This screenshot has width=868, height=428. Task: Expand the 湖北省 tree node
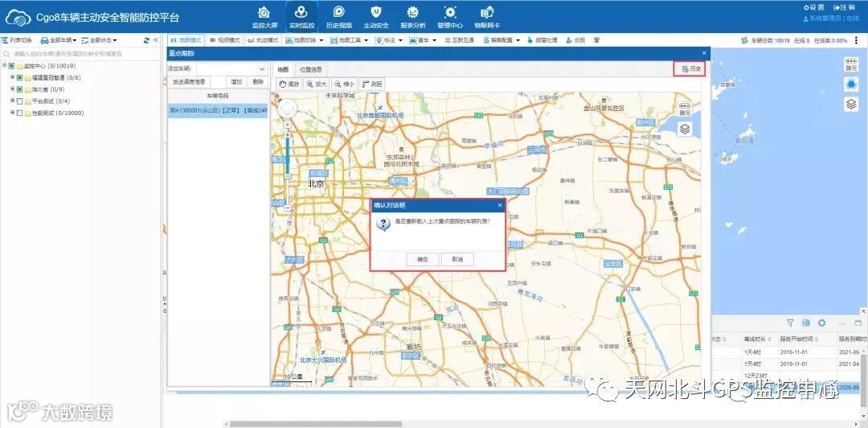pyautogui.click(x=12, y=89)
